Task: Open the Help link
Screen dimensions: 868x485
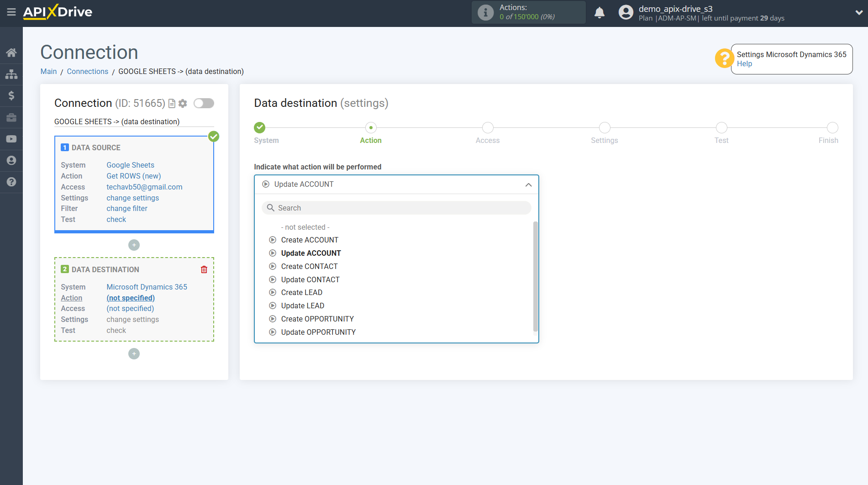Action: [x=744, y=64]
